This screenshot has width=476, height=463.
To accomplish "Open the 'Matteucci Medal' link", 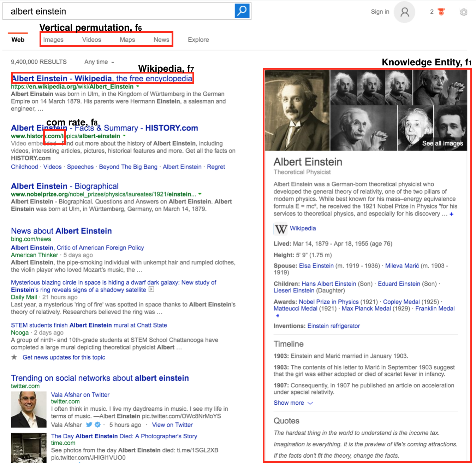I will click(296, 309).
